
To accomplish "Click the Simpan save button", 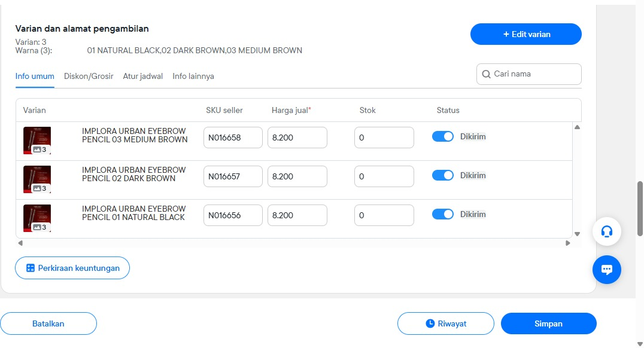I will [549, 323].
